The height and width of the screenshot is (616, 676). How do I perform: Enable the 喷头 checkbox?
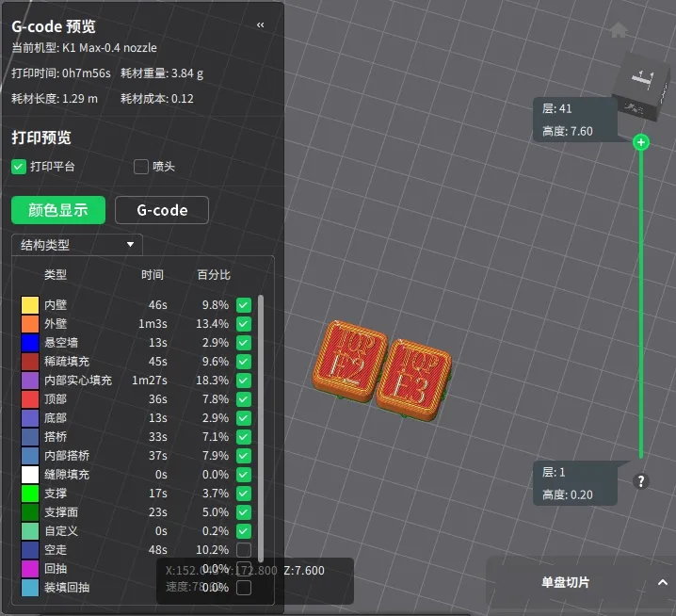click(141, 167)
